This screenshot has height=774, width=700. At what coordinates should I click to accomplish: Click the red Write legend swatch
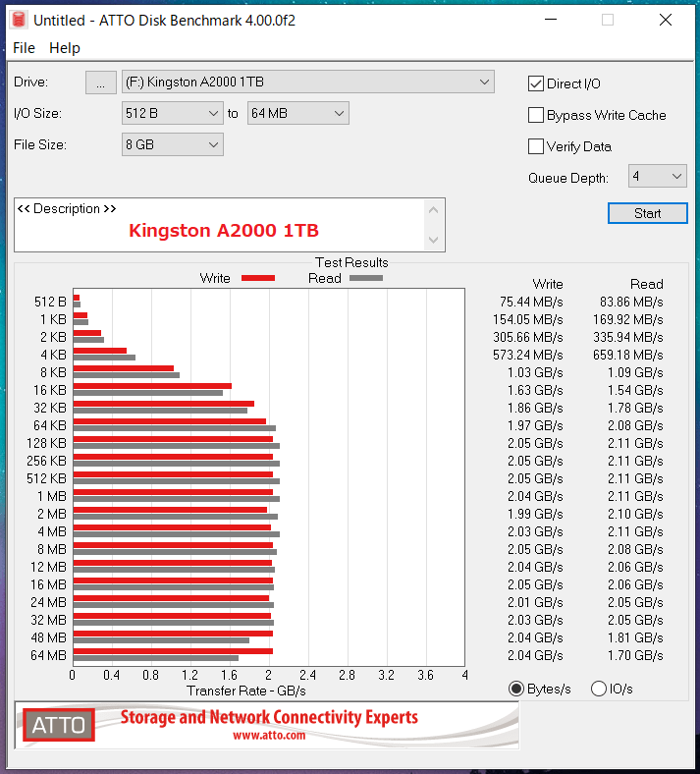point(258,278)
